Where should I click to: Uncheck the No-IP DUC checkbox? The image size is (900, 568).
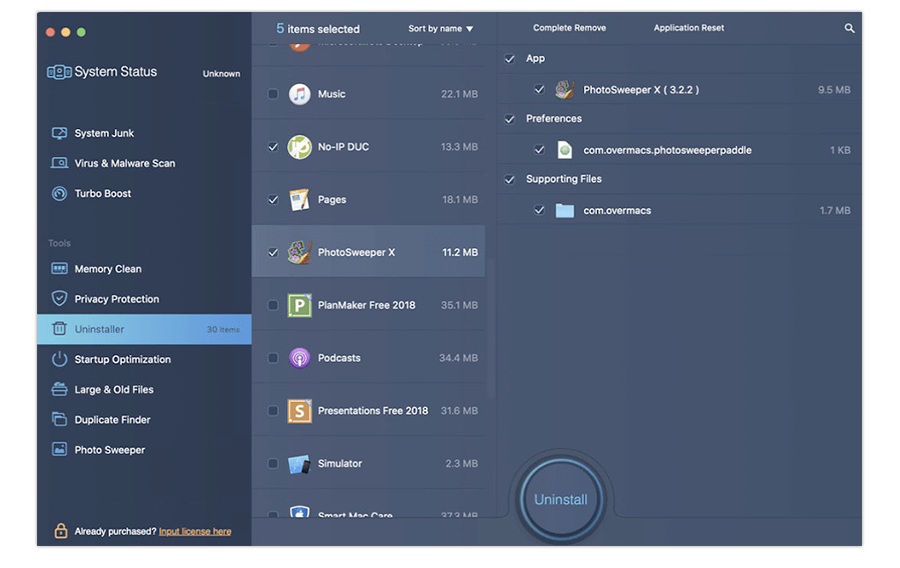click(273, 147)
